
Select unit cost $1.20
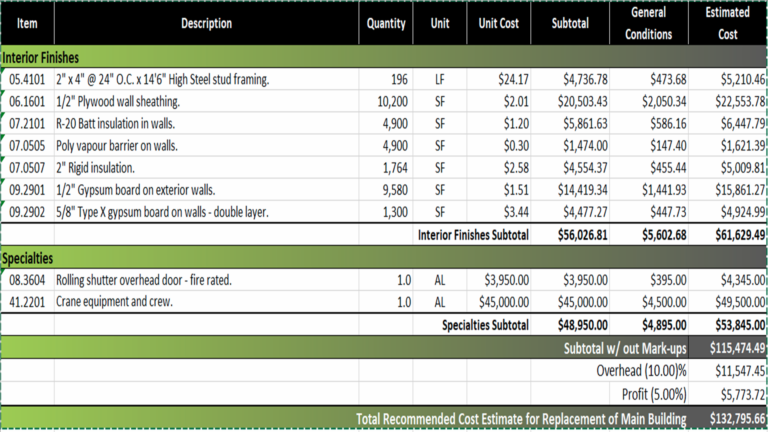(516, 123)
